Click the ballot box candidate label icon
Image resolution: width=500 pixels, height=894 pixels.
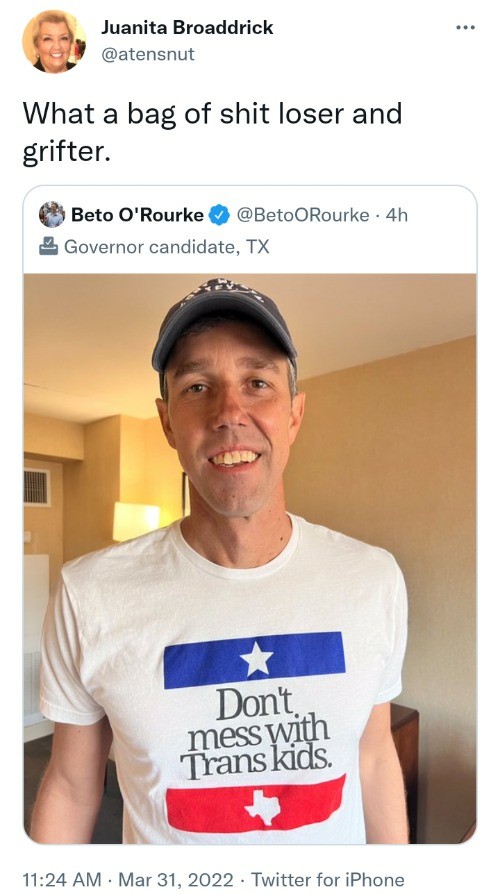coord(48,246)
